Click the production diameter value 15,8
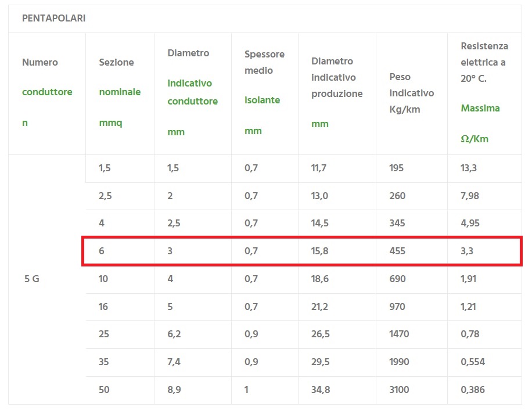The width and height of the screenshot is (532, 411). coord(320,251)
